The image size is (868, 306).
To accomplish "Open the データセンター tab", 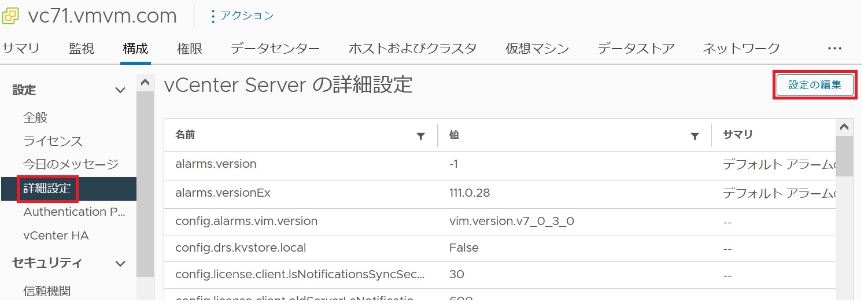I will click(275, 49).
